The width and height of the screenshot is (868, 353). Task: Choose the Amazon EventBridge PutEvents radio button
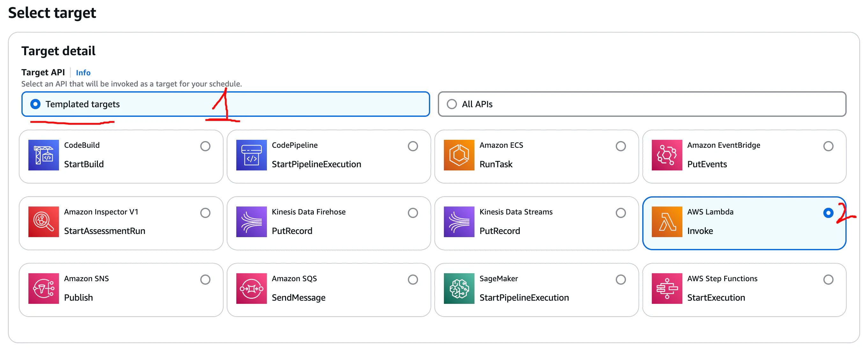[x=828, y=146]
